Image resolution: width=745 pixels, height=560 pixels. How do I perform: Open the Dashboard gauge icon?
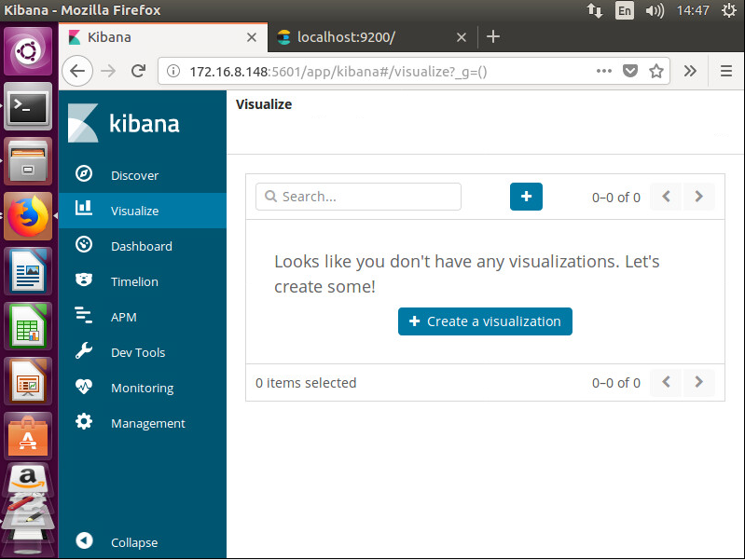[x=84, y=245]
